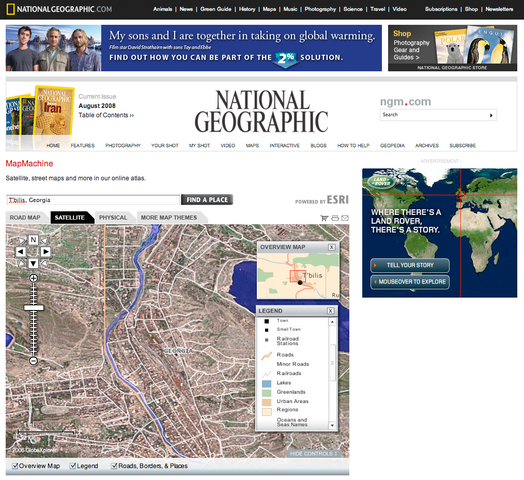
Task: Click the Hide Controls button
Action: (313, 454)
